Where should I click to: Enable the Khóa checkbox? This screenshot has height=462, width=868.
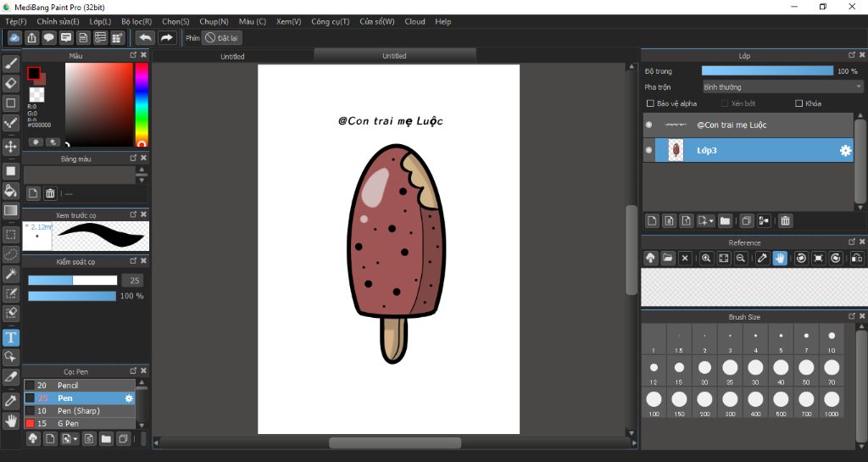pyautogui.click(x=798, y=103)
